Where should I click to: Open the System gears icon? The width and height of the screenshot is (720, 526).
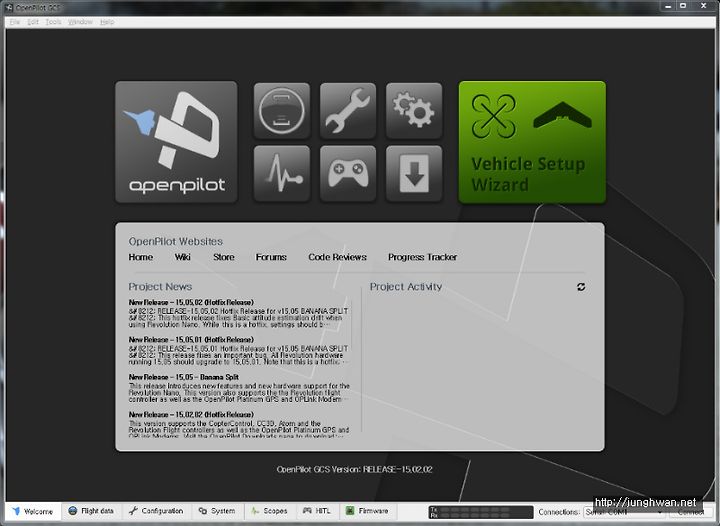414,111
